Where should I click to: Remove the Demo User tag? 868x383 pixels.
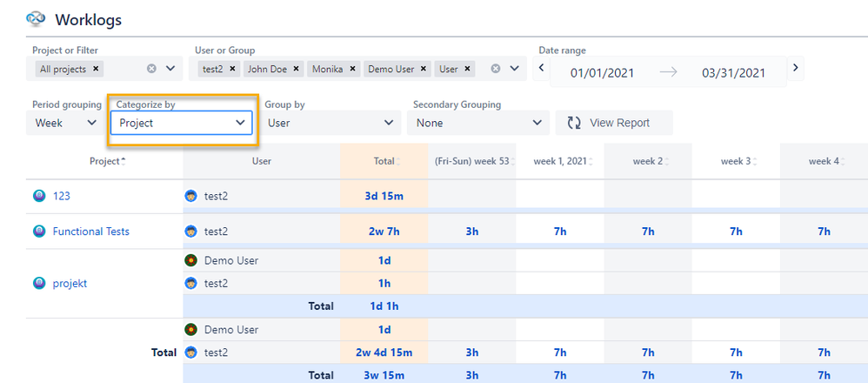(x=424, y=69)
